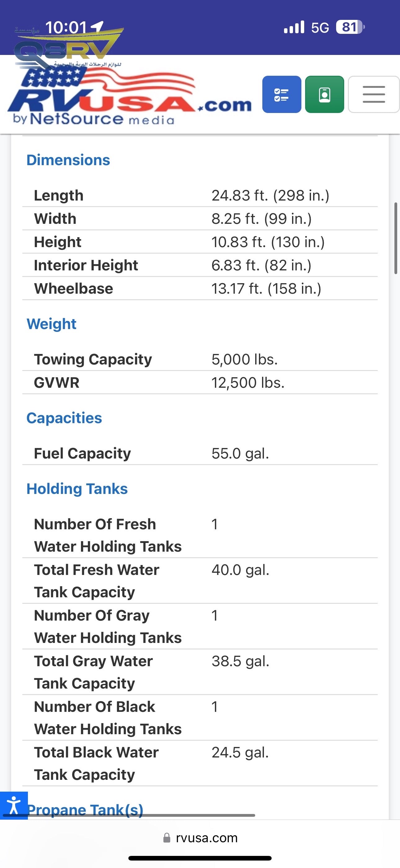Open the Propane Tank(s) section heading
Screen dimensions: 400x868
pos(86,809)
